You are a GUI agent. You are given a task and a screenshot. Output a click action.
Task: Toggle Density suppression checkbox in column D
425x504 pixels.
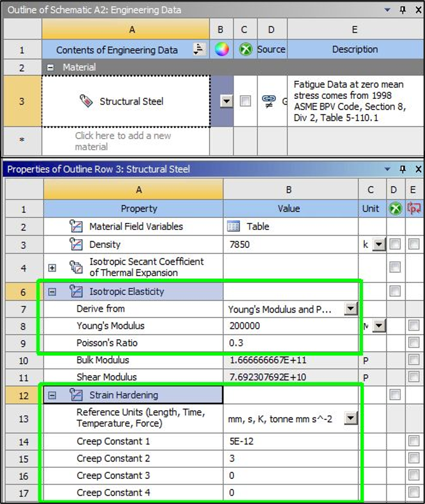pos(395,244)
